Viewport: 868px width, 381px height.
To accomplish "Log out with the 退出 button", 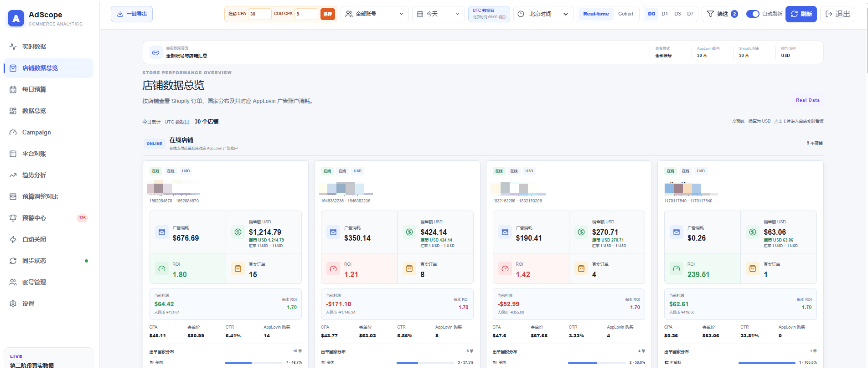I will click(x=837, y=14).
